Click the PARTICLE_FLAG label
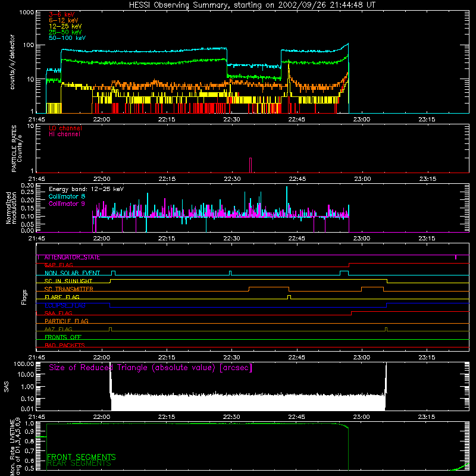This screenshot has width=476, height=476. 67,321
